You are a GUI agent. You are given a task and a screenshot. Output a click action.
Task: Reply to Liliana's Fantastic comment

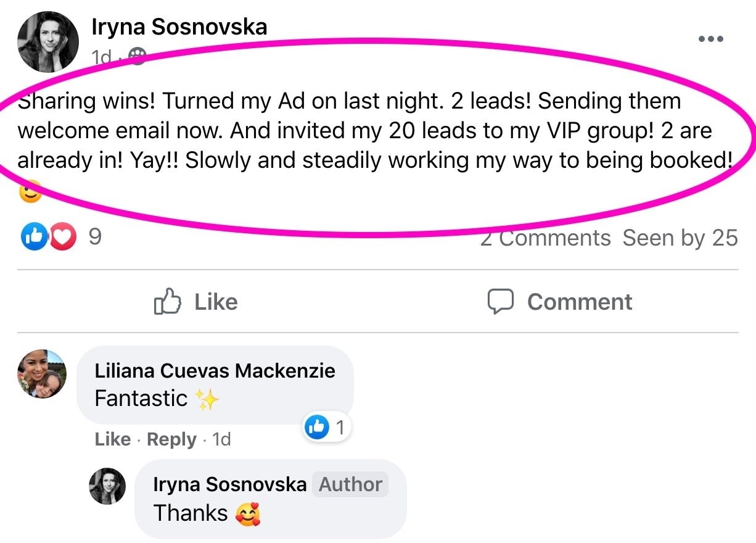(171, 439)
